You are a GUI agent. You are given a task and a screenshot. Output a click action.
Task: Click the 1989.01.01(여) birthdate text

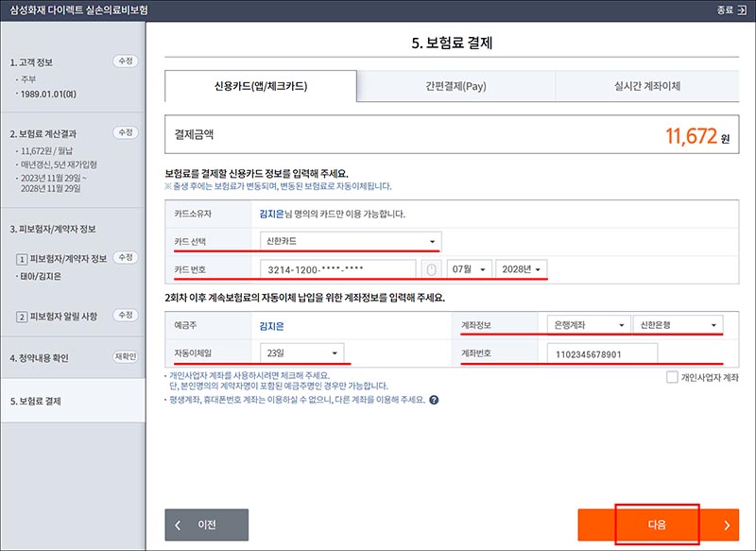point(48,94)
